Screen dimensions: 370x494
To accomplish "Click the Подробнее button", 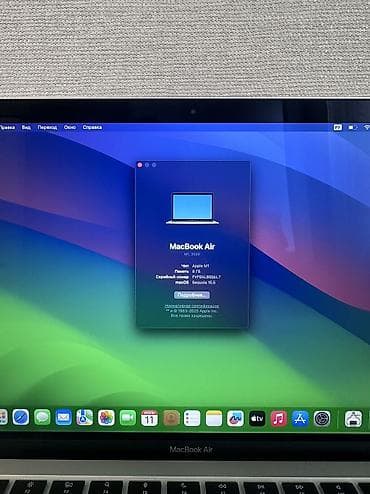I will (x=192, y=295).
